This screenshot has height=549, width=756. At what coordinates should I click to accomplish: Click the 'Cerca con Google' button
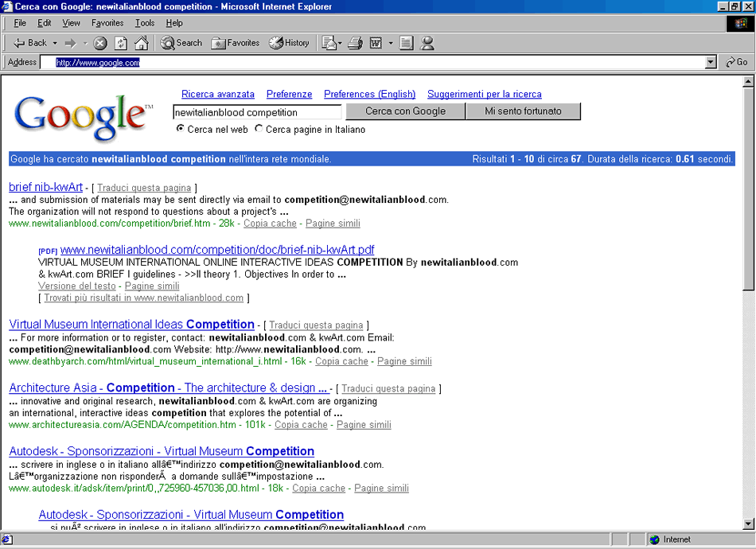(x=406, y=111)
